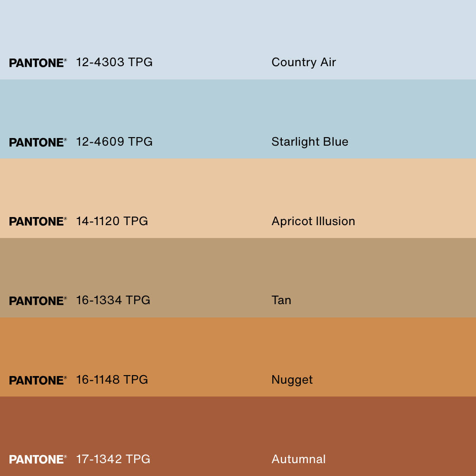Click the Autumnal name label

click(x=298, y=459)
